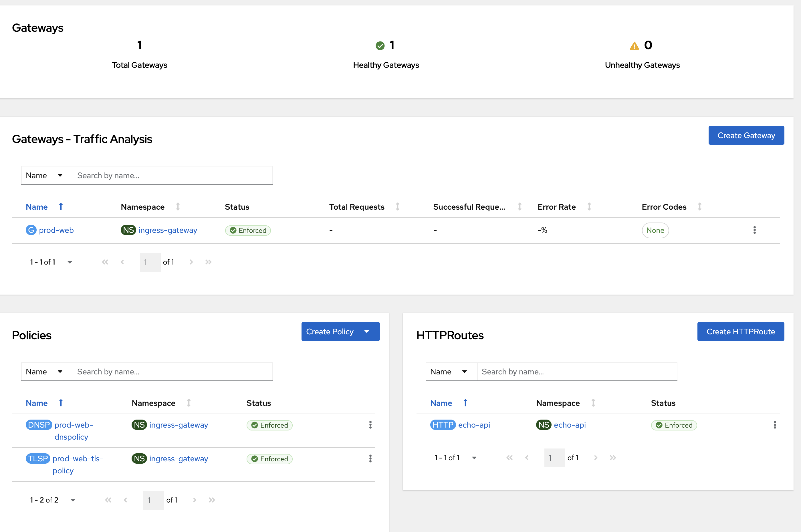Click the Create HTTPRoute button
Viewport: 801px width, 532px height.
click(x=741, y=331)
